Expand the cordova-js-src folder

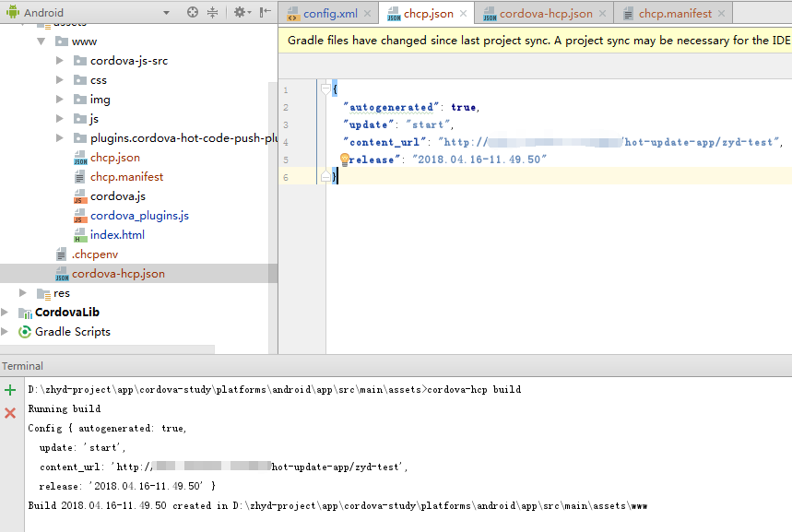pyautogui.click(x=60, y=61)
